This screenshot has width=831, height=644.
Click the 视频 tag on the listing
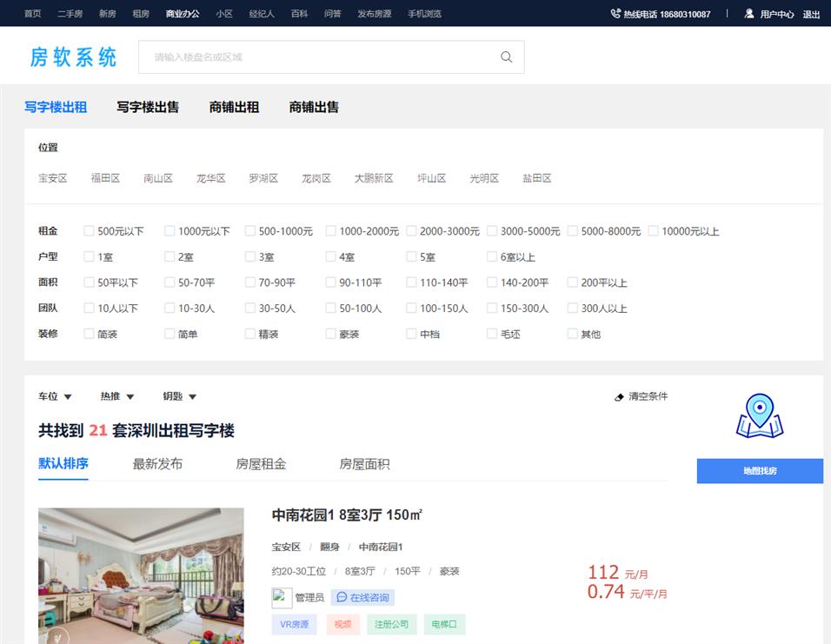pos(342,625)
